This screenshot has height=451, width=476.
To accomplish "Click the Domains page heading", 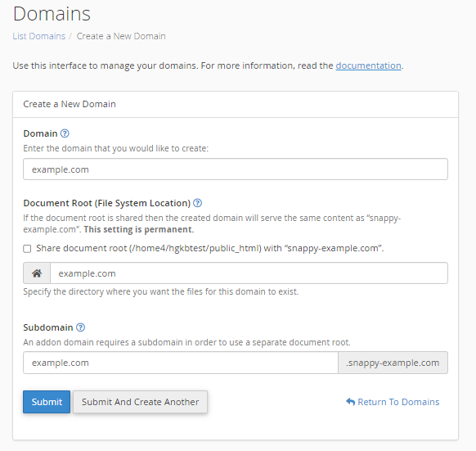I will [x=52, y=14].
